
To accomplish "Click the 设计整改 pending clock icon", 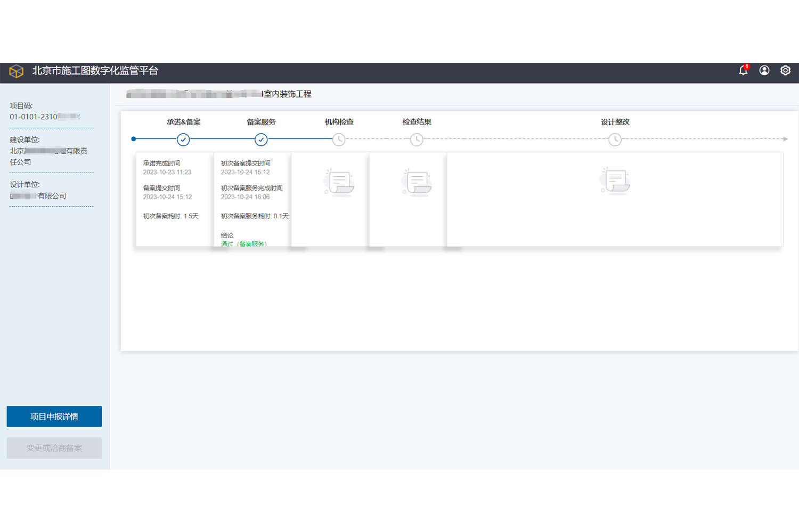I will pyautogui.click(x=615, y=140).
